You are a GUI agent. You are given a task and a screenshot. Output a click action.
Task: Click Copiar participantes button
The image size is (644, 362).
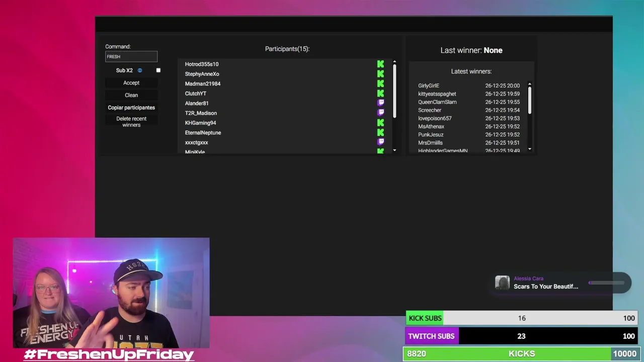131,108
